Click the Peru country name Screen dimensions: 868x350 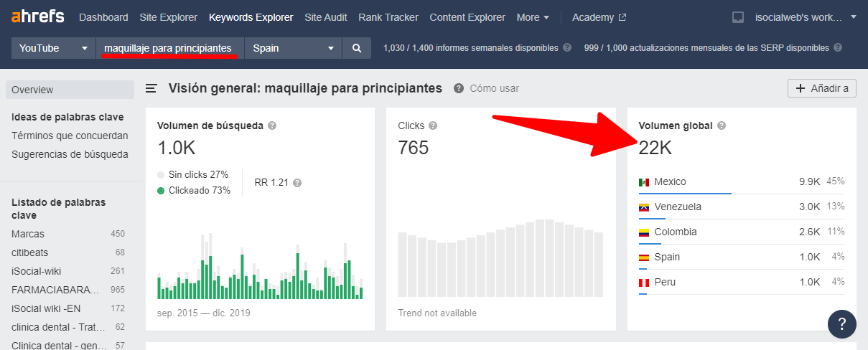click(x=665, y=283)
